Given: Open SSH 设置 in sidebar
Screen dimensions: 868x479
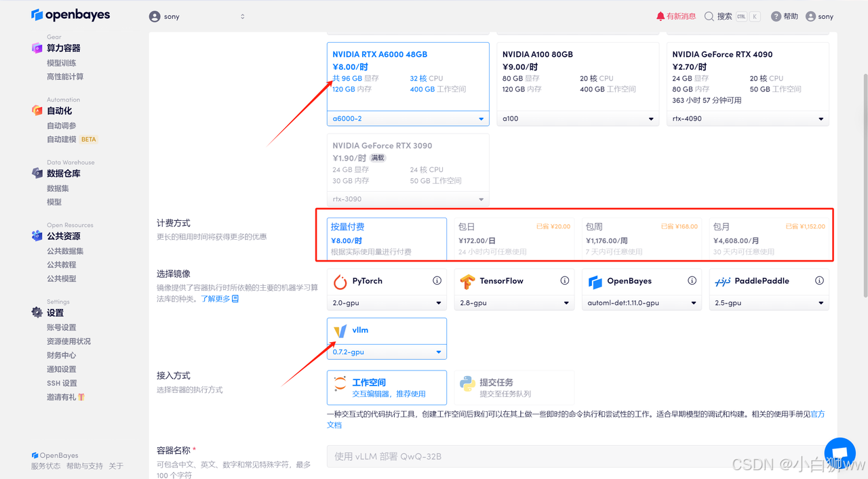Looking at the screenshot, I should pyautogui.click(x=62, y=383).
